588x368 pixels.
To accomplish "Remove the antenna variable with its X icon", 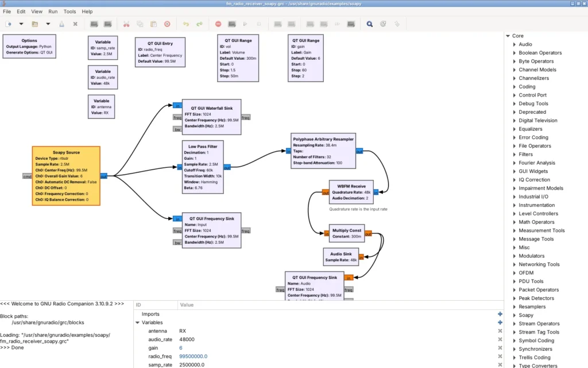I will point(500,331).
